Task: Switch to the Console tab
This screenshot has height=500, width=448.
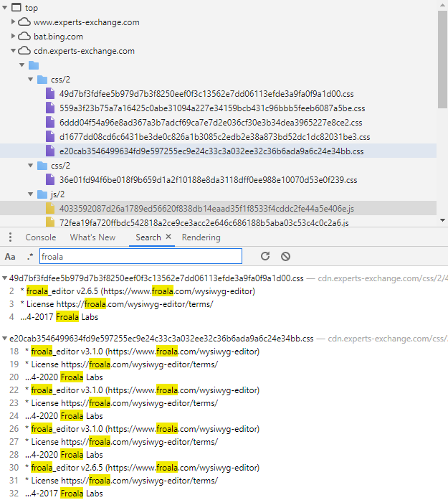Action: (x=40, y=237)
